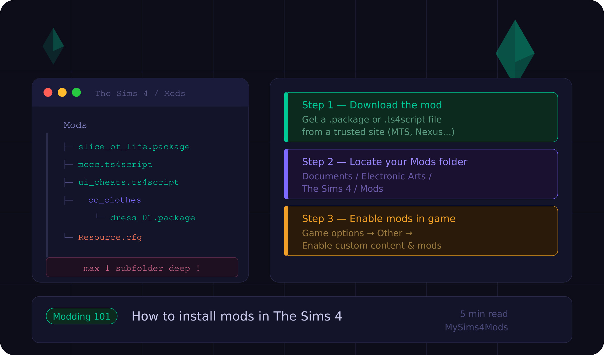The image size is (604, 364).
Task: Select dress_01.package file
Action: point(153,218)
